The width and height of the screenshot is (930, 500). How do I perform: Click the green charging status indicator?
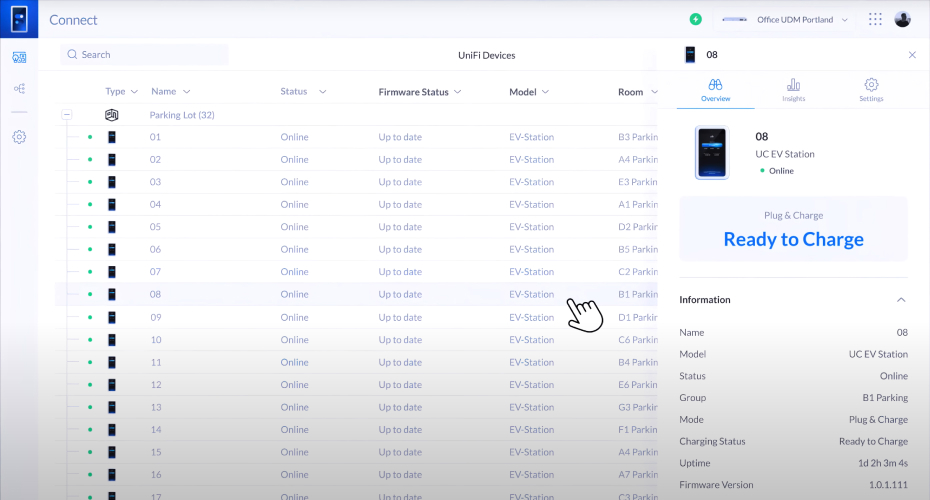pos(696,20)
